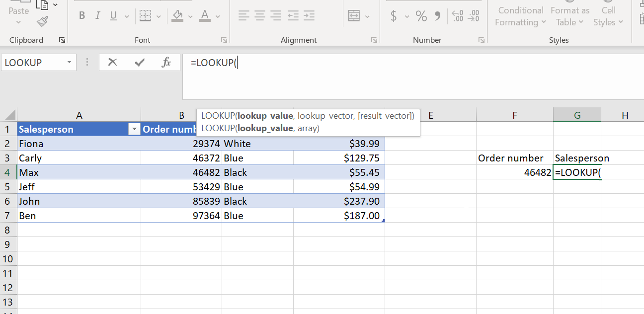Click the Decrease Decimal icon

coord(473,15)
